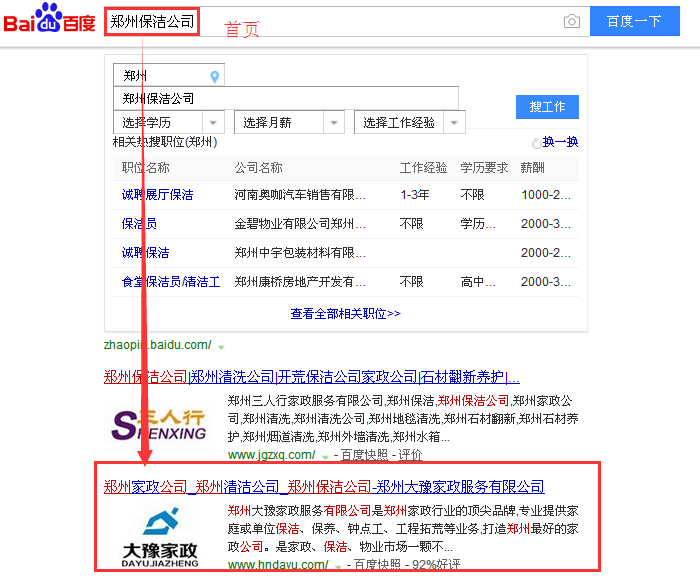The height and width of the screenshot is (580, 700).
Task: Open job listing 诚聘保洁
Action: pyautogui.click(x=146, y=253)
